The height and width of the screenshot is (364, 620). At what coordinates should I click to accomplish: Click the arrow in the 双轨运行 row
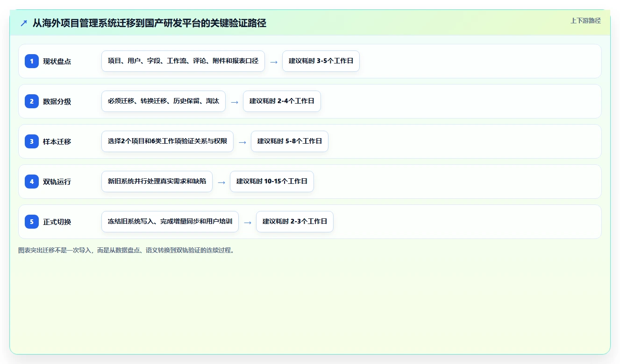221,182
